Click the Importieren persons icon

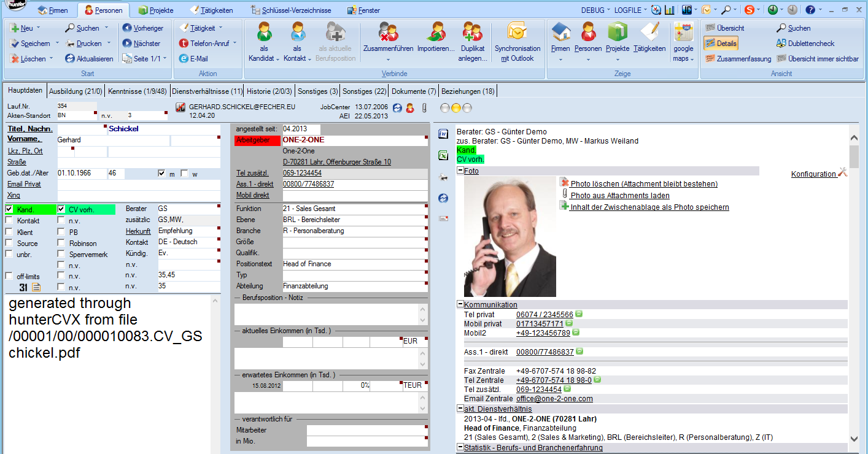pyautogui.click(x=436, y=32)
